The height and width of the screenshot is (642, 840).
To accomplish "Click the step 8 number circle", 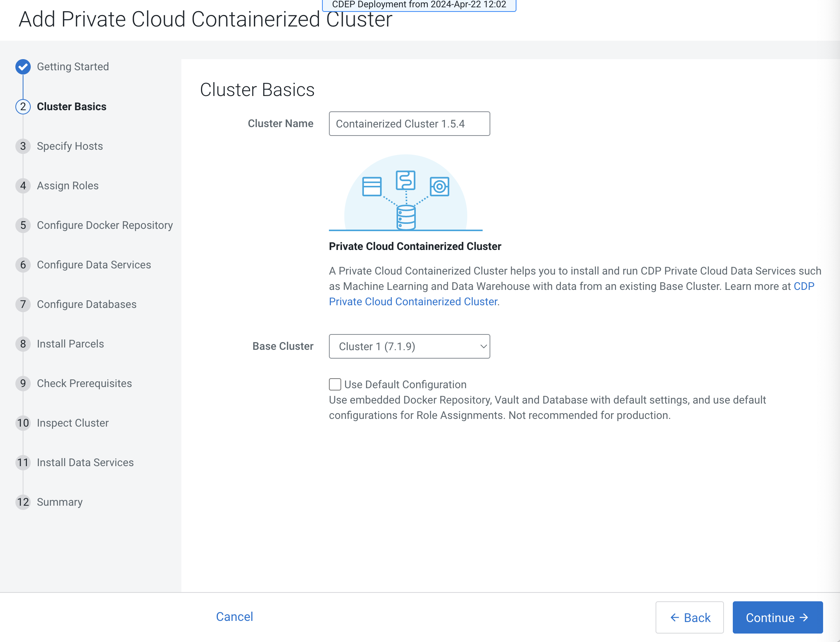I will click(x=23, y=344).
